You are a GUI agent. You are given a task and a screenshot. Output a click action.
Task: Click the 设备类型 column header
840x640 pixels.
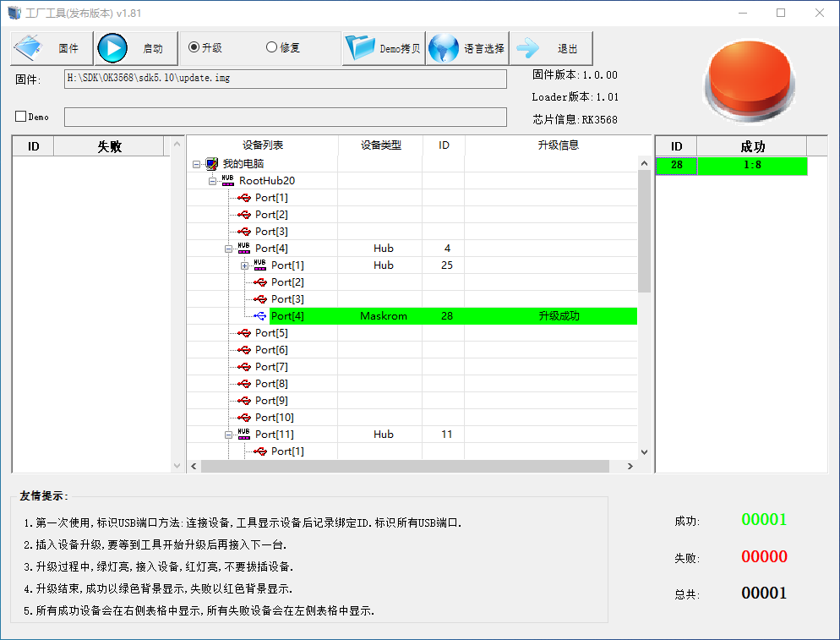click(x=380, y=145)
